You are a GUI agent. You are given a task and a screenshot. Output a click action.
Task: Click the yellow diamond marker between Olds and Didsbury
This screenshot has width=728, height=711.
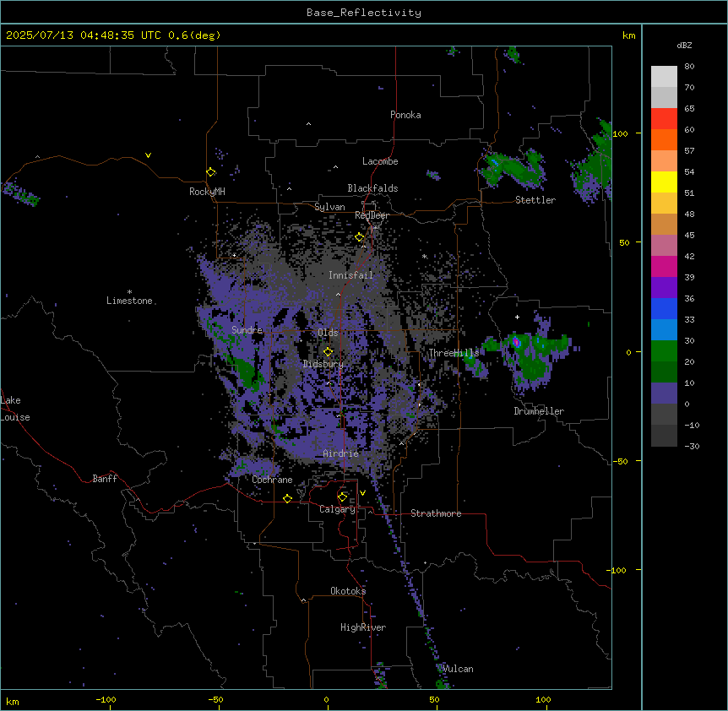(329, 351)
